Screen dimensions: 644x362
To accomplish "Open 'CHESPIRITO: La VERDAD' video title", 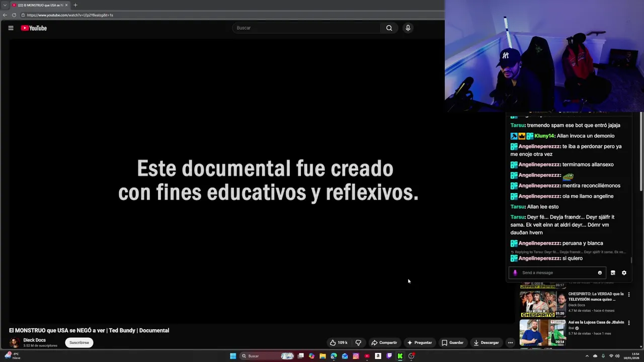I will click(596, 297).
